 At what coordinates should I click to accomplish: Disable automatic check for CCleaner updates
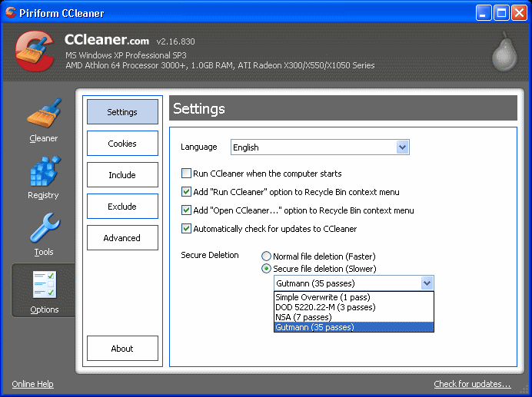(x=186, y=229)
